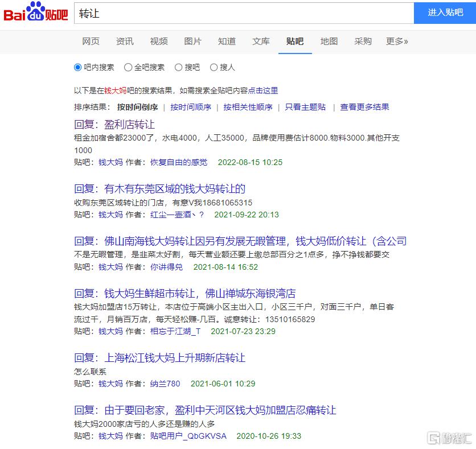Focus the search box containing 转让
Viewport: 476px width, 449px height.
(244, 13)
